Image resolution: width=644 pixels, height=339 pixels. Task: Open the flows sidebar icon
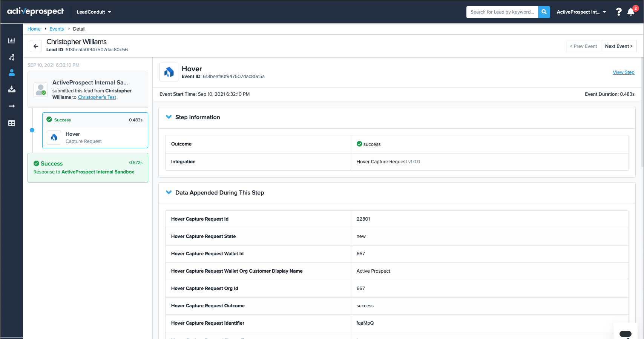pyautogui.click(x=12, y=57)
